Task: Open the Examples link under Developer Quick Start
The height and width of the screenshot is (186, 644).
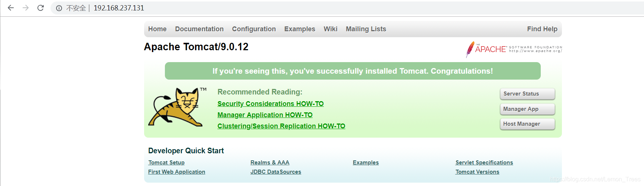Action: click(x=366, y=163)
